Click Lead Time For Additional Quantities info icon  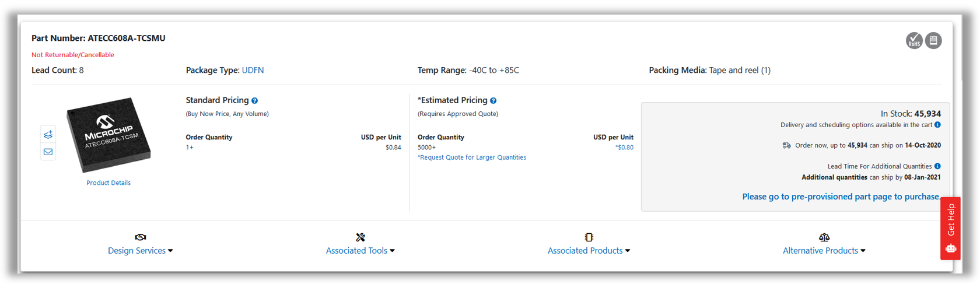coord(937,166)
